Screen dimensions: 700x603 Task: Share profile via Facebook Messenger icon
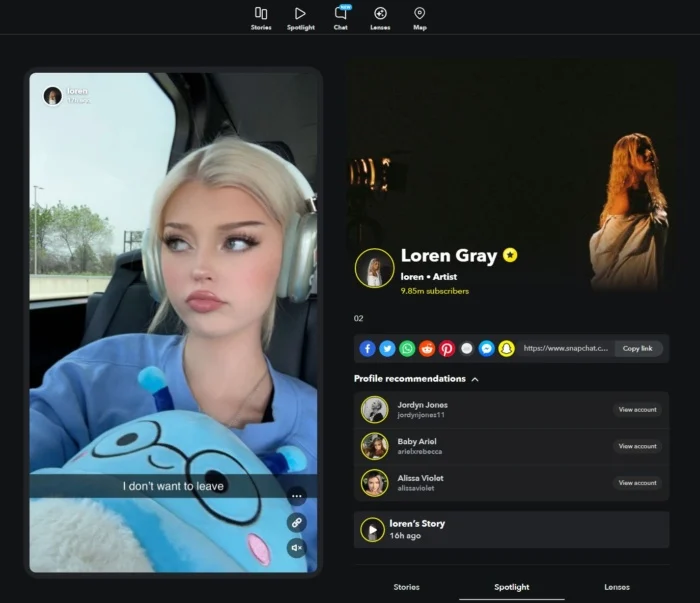point(486,348)
